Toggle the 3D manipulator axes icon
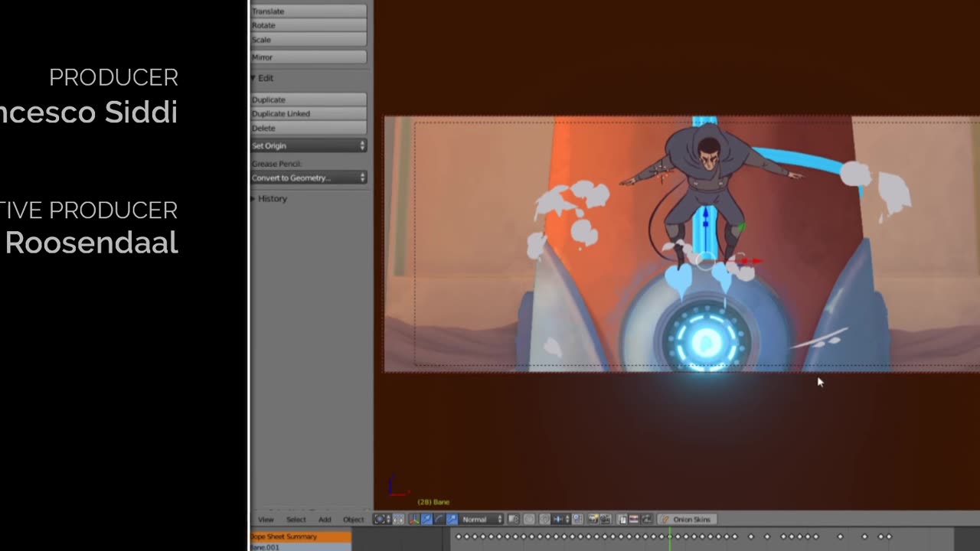Viewport: 980px width, 551px height. 414,519
